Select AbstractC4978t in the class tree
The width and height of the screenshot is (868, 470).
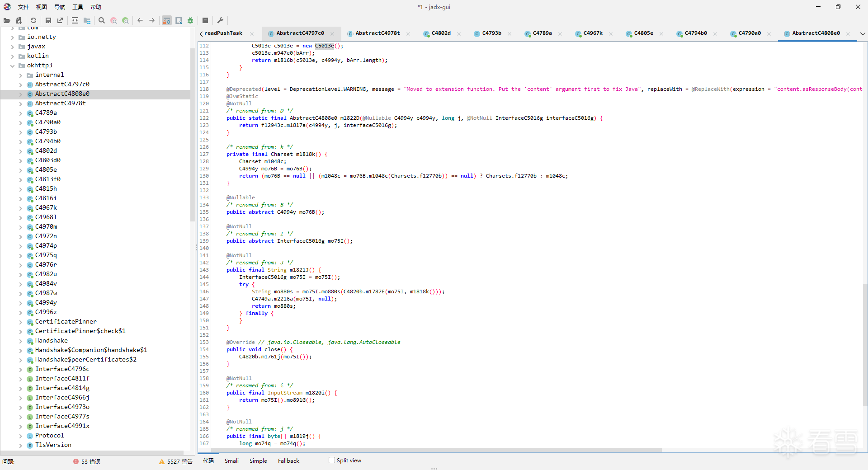(61, 103)
